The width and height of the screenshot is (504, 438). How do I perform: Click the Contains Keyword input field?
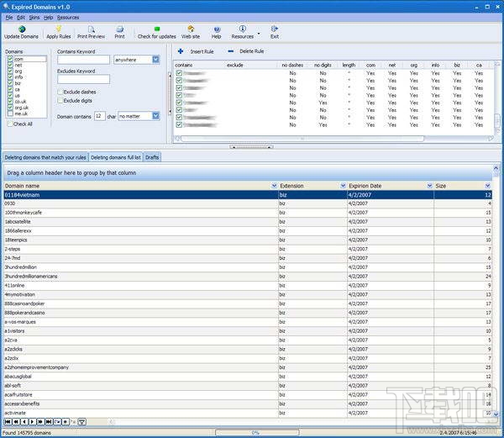(84, 60)
